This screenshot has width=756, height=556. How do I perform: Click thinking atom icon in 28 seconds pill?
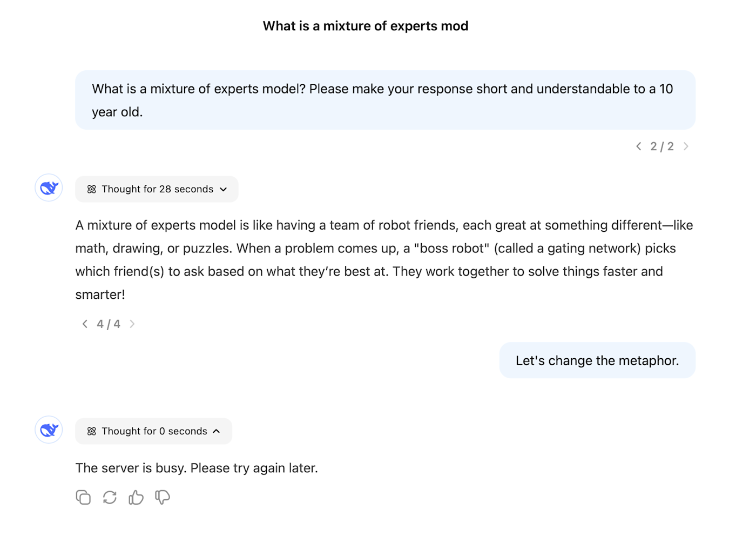(92, 189)
